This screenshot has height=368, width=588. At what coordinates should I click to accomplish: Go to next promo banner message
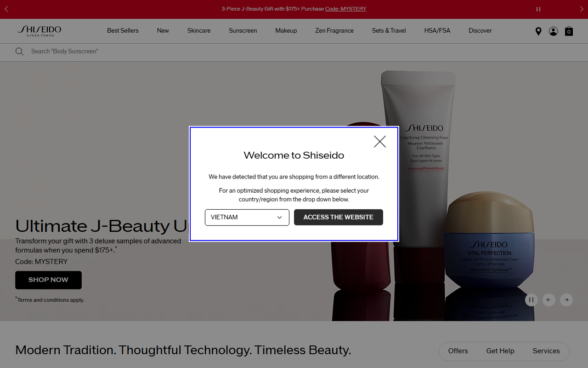pyautogui.click(x=582, y=9)
